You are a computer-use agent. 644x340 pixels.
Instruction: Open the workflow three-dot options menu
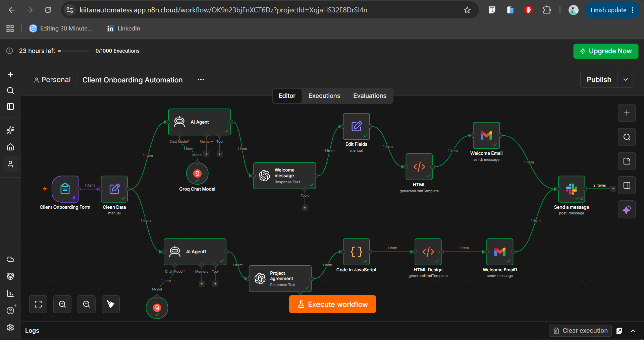[201, 79]
